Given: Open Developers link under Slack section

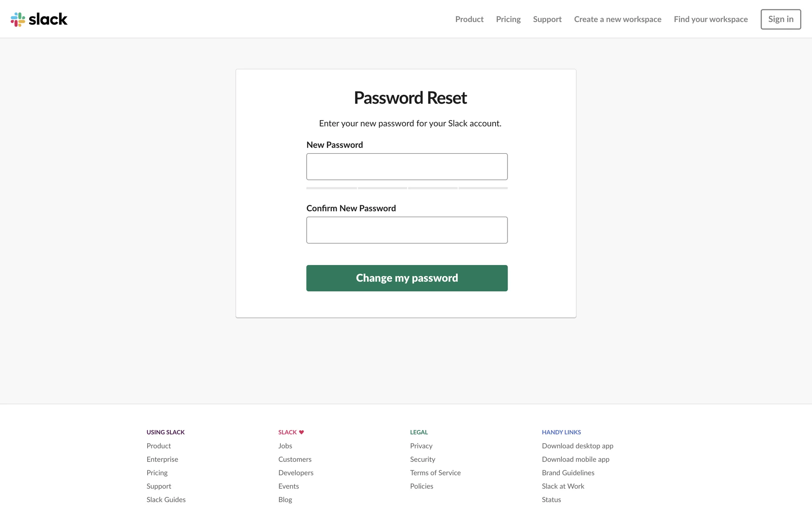Looking at the screenshot, I should pyautogui.click(x=296, y=473).
